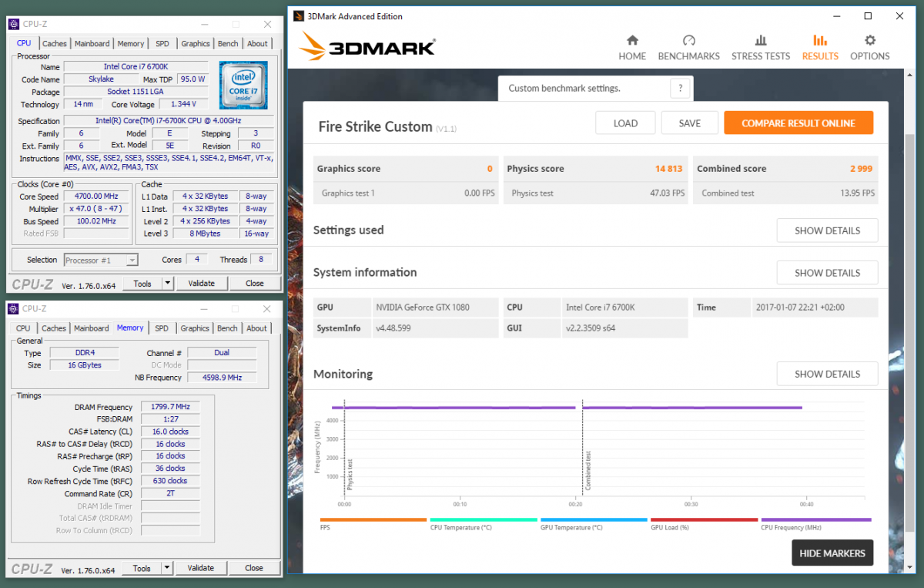Viewport: 924px width, 588px height.
Task: Click the Intel Core i7 inside logo
Action: (244, 85)
